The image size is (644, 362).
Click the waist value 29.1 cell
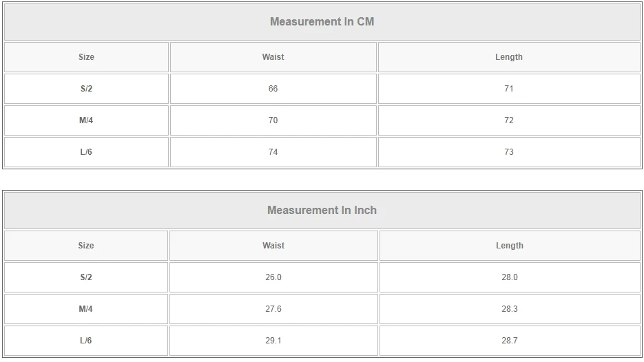point(273,341)
